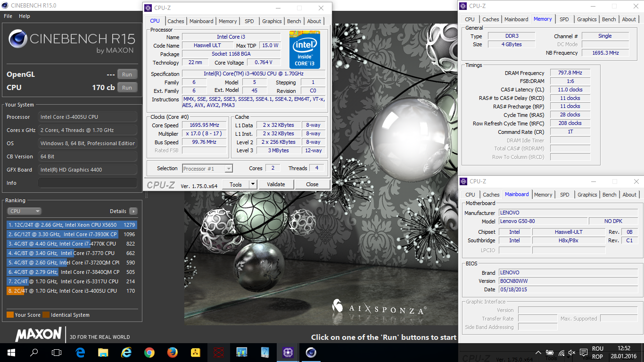Switch to CPU tab in Memory CPU-Z window
The width and height of the screenshot is (644, 362).
470,19
